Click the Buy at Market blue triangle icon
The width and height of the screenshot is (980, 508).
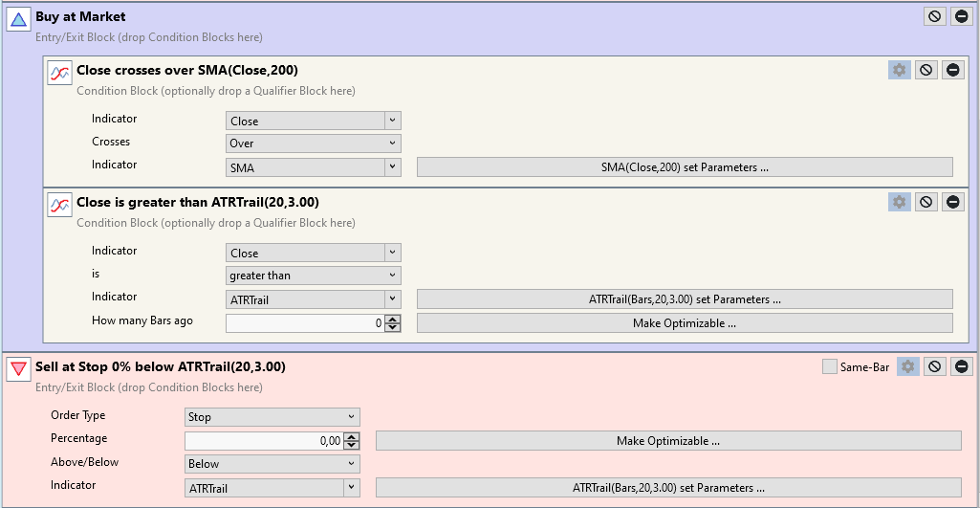point(18,19)
